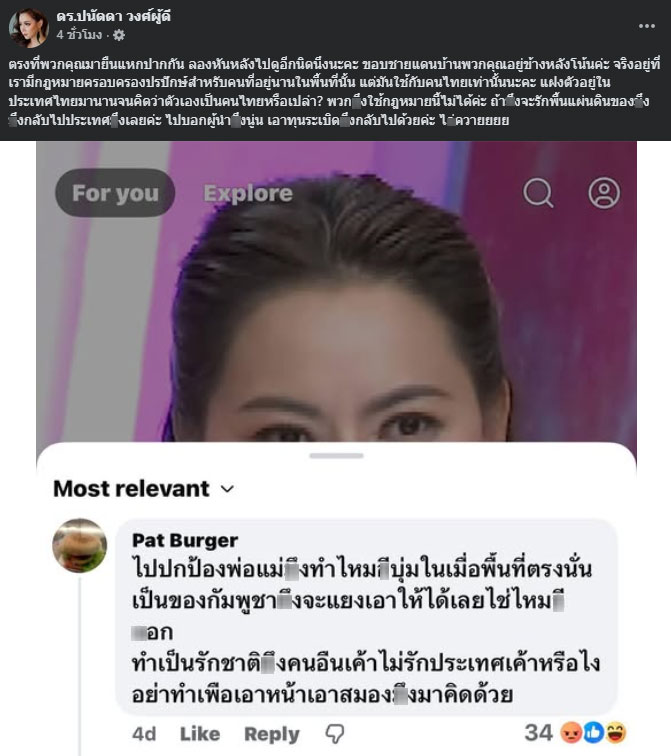
Task: Reply to Pat Burger's comment
Action: point(272,734)
